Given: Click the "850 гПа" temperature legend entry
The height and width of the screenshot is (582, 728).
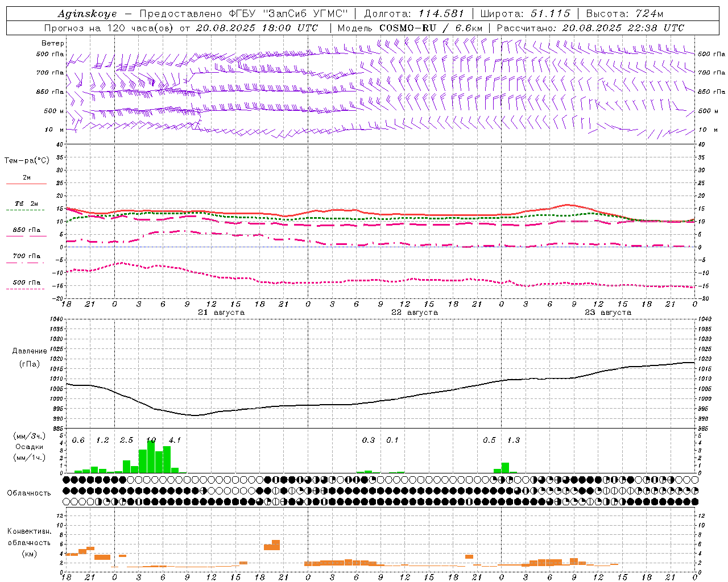Looking at the screenshot, I should pos(27,230).
